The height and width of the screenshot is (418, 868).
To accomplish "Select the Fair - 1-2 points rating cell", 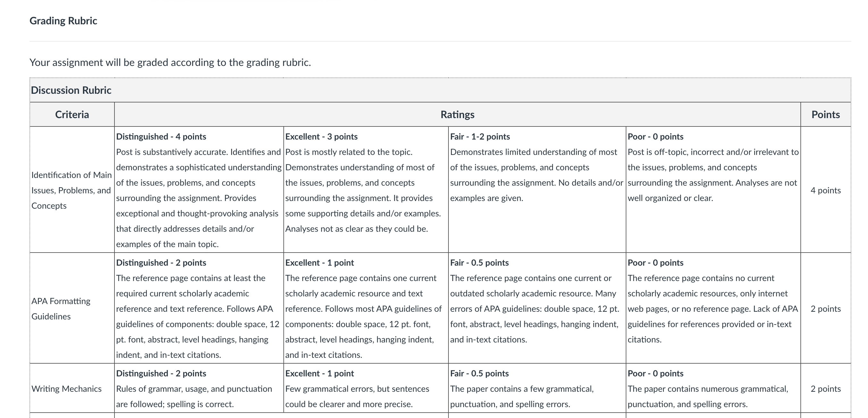I will 537,190.
